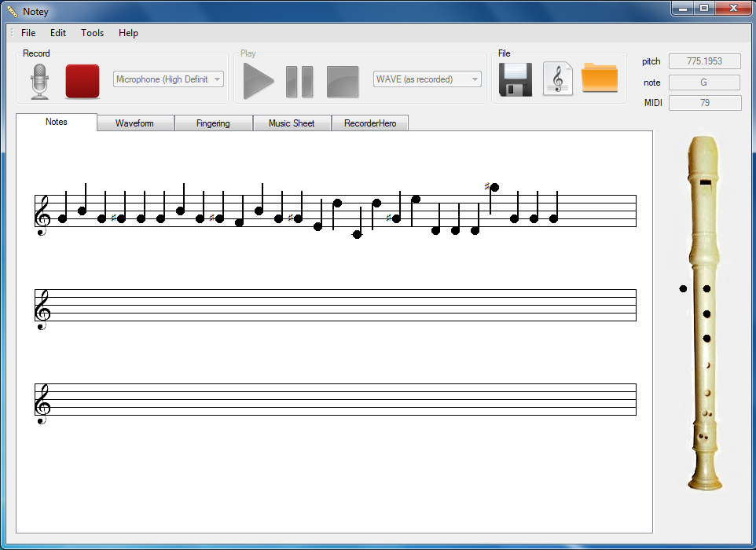Open the RecorderHero tab

[369, 123]
